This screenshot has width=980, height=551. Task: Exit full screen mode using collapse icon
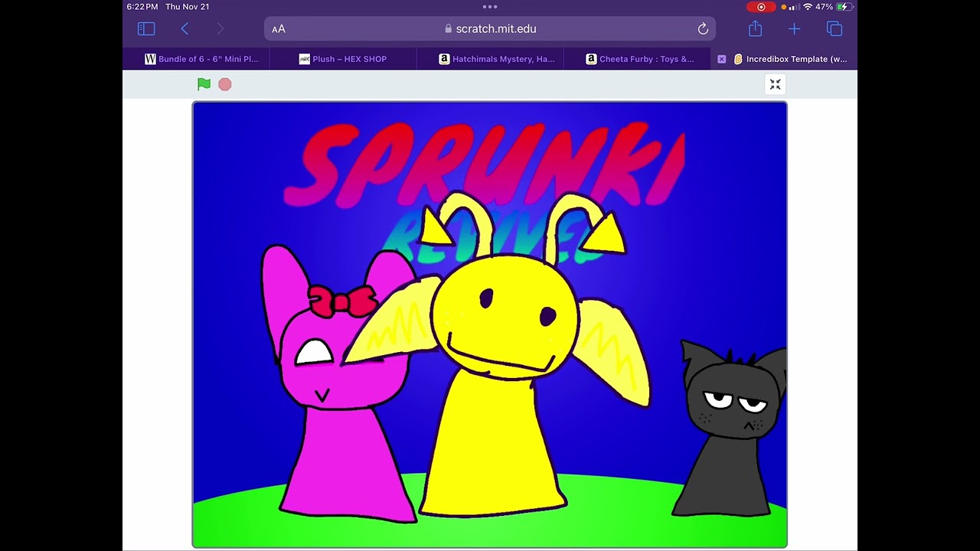click(x=775, y=84)
